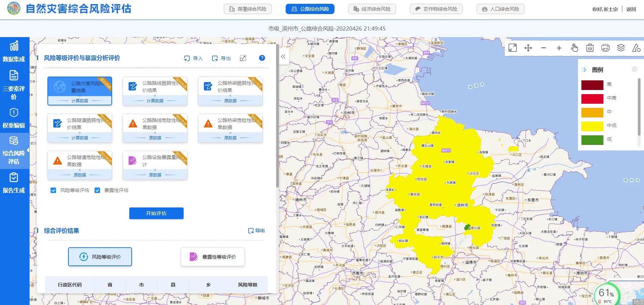The image size is (644, 305).
Task: Expand 计算数据 under 公路路线脆弱性评价结果
Action: click(x=155, y=101)
